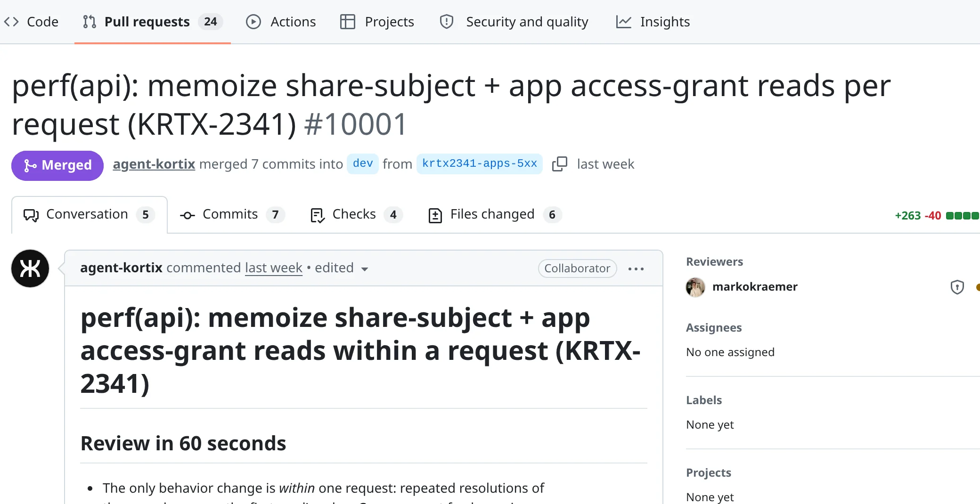Click the Assignees section heading
Screen dimensions: 980x504
(x=714, y=328)
